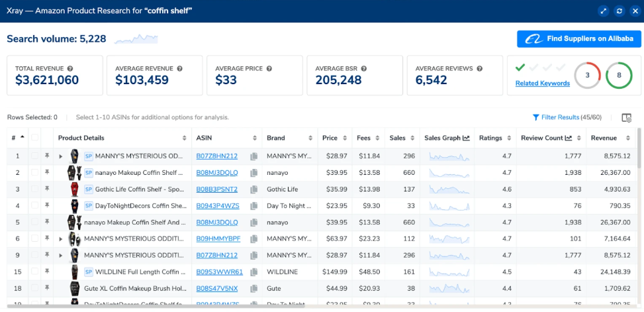Click the green score gauge showing 8

click(x=619, y=76)
